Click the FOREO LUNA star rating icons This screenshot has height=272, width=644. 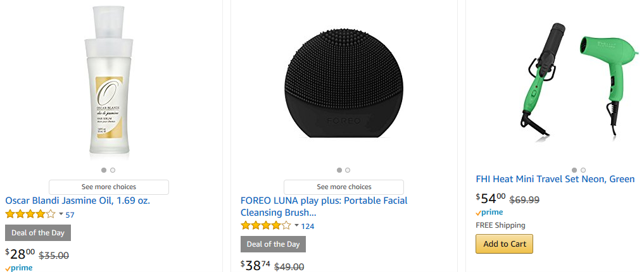click(x=266, y=226)
